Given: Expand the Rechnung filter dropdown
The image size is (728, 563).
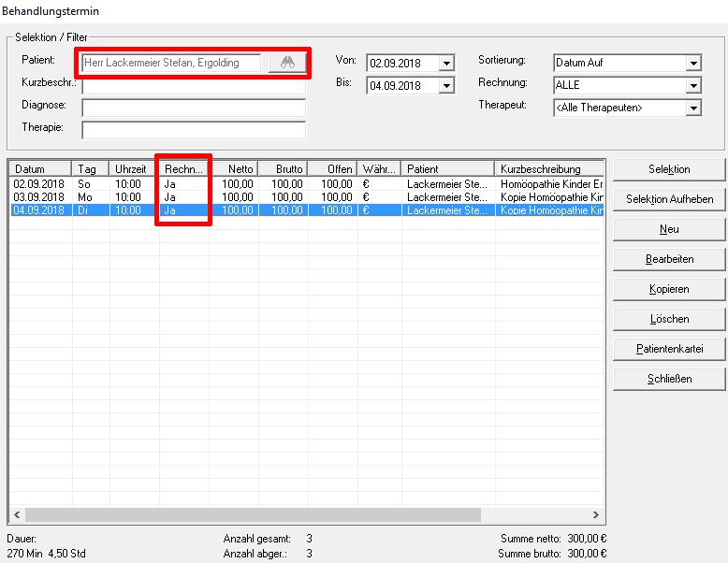Looking at the screenshot, I should (692, 86).
